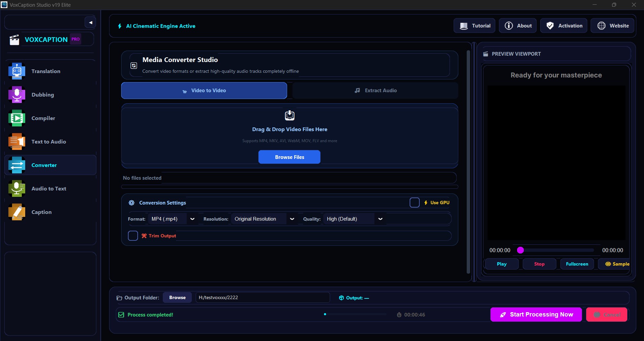Click the Preview Viewport clapper icon
This screenshot has width=644, height=341.
coord(486,54)
